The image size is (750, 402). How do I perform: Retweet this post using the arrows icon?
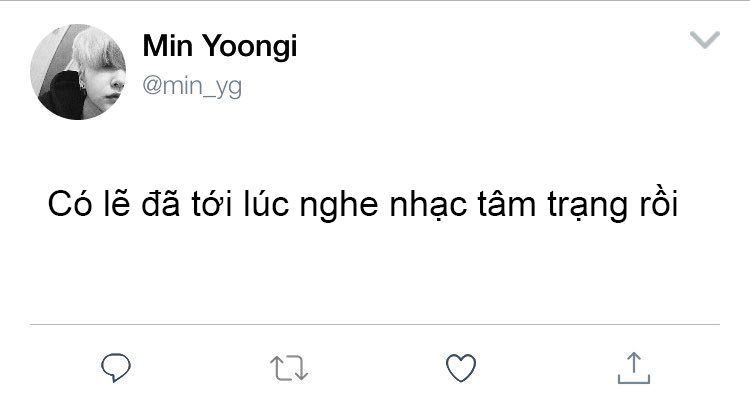[x=289, y=368]
